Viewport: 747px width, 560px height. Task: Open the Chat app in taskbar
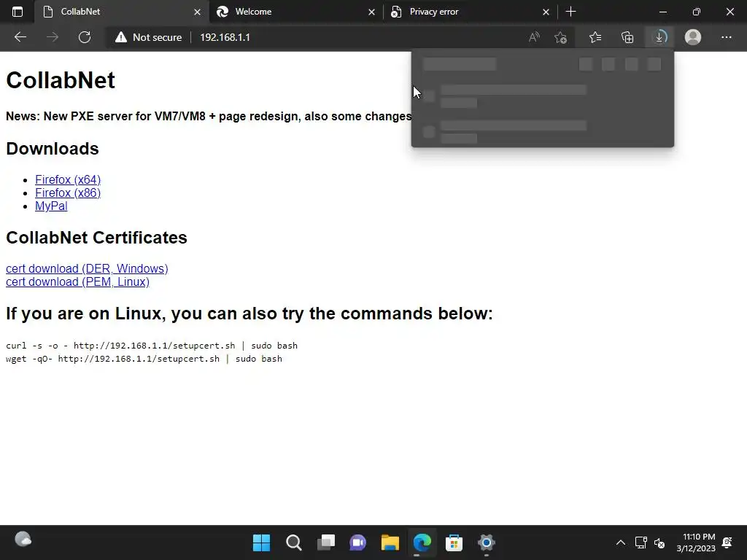tap(357, 542)
